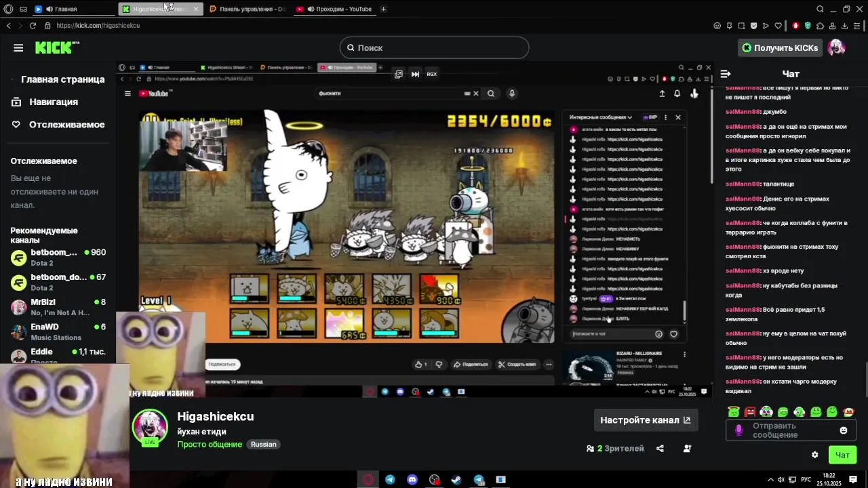868x488 pixels.
Task: Open Навигация in sidebar
Action: tap(45, 102)
